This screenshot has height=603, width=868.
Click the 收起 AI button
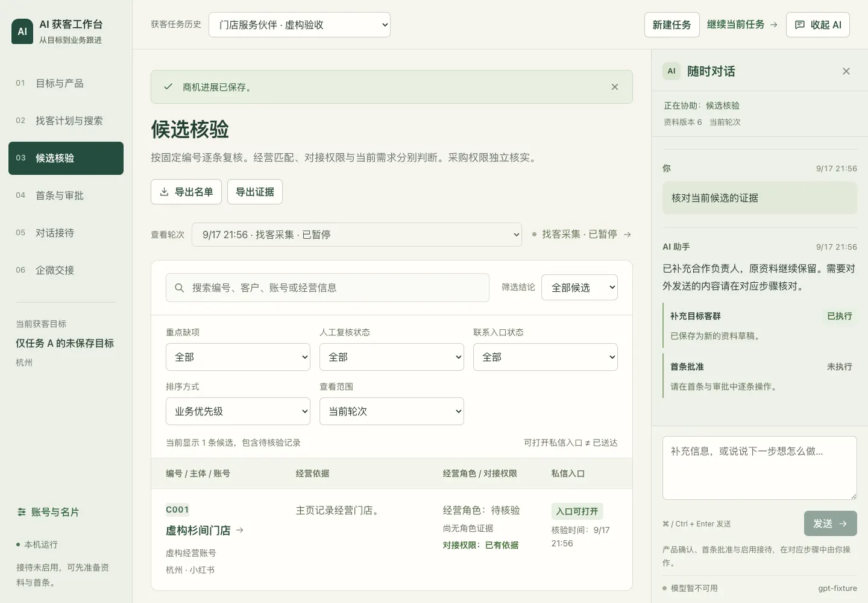(x=818, y=25)
